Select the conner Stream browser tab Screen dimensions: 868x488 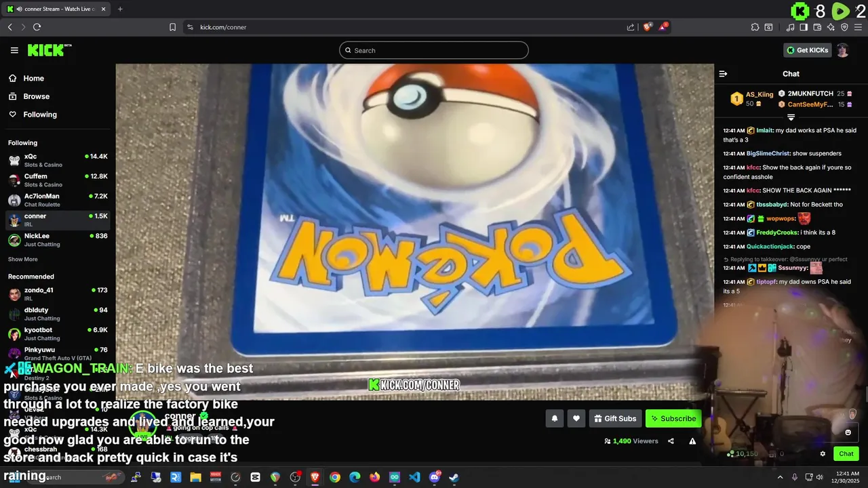[58, 9]
